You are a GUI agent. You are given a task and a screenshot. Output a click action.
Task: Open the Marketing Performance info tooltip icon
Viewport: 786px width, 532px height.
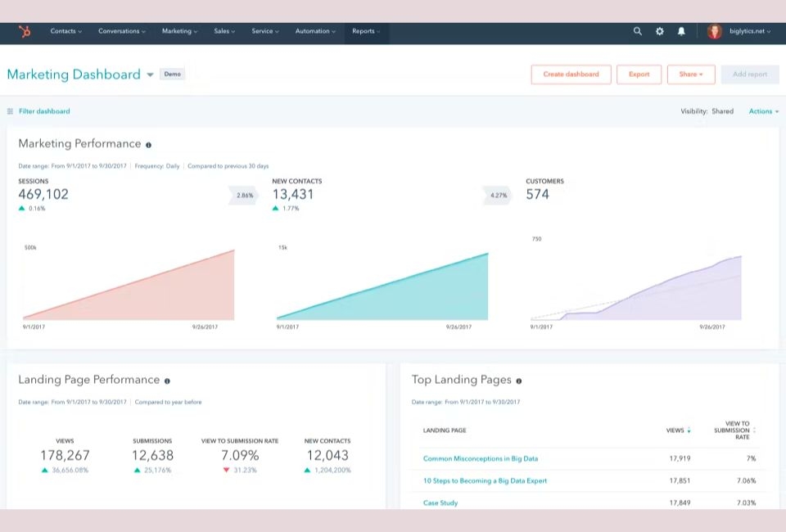148,144
